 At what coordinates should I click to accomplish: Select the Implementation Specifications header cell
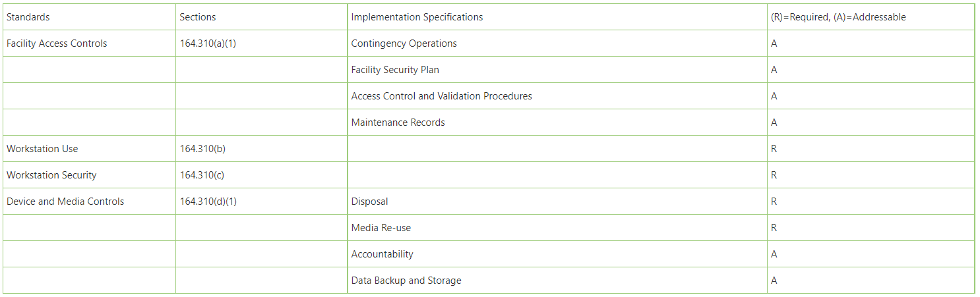tap(557, 17)
